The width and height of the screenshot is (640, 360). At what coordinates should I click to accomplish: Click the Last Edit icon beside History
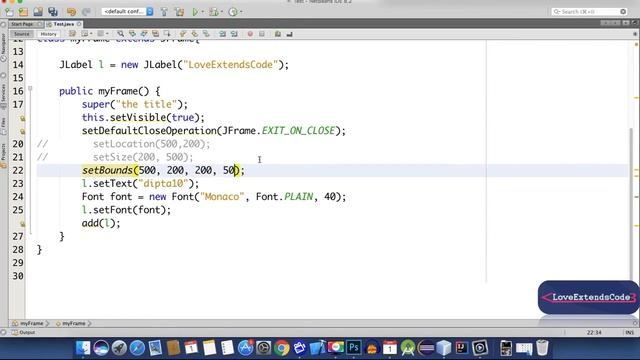tap(72, 34)
